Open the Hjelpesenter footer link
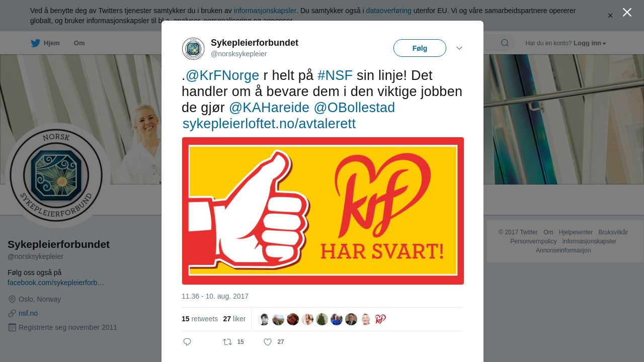Viewport: 644px width, 362px height. click(576, 232)
